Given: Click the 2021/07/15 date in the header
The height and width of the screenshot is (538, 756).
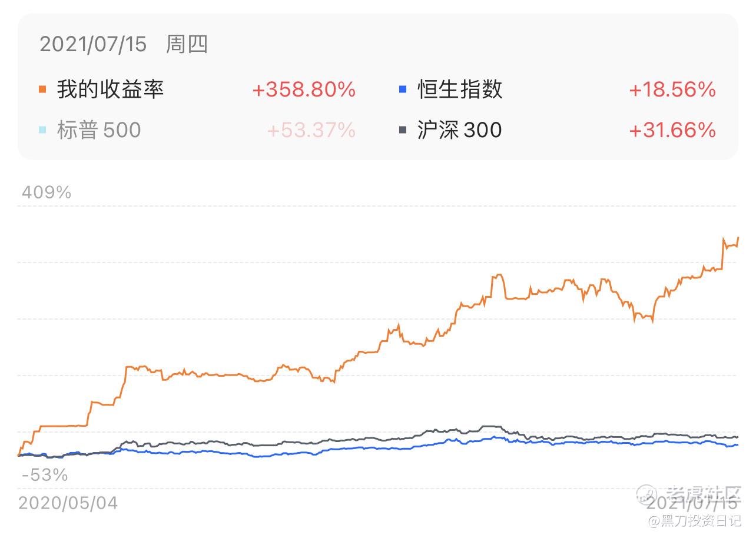Looking at the screenshot, I should [93, 44].
